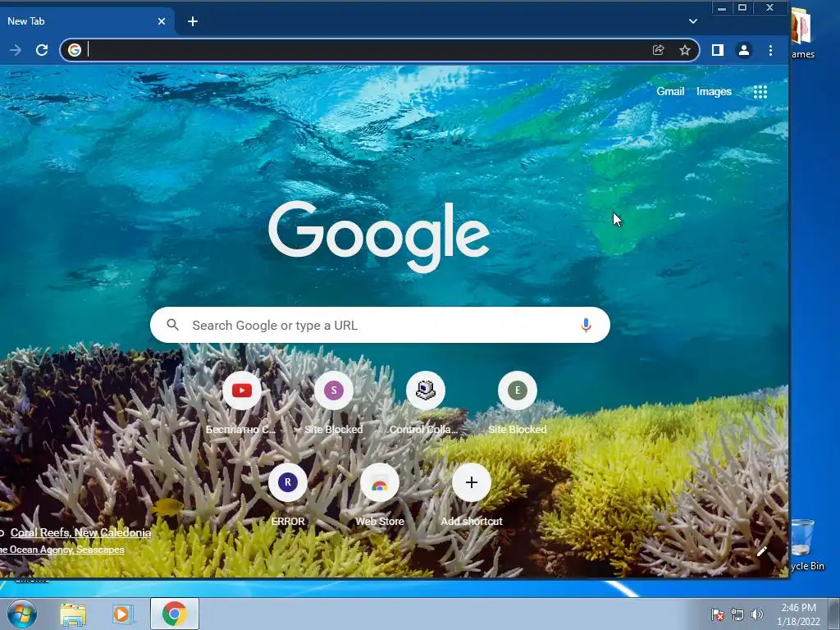Open the purple S Site Blocked shortcut
The width and height of the screenshot is (840, 630).
tap(333, 390)
